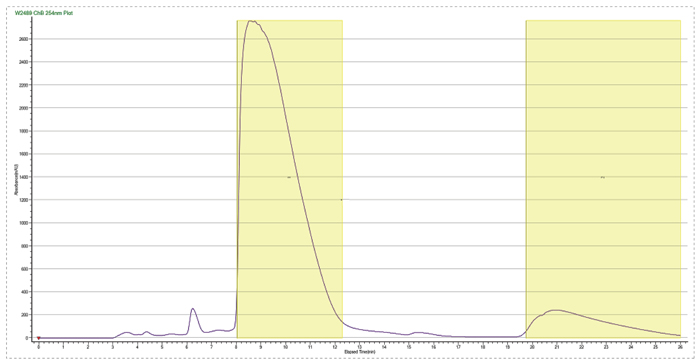Select the second yellow fraction region starting near 20 min
Viewport: 700px width, 364px height.
pos(603,179)
